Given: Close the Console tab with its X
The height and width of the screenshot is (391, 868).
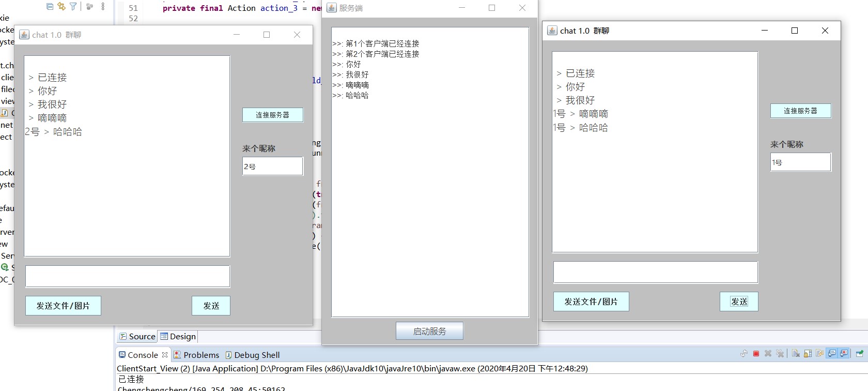Looking at the screenshot, I should point(164,355).
